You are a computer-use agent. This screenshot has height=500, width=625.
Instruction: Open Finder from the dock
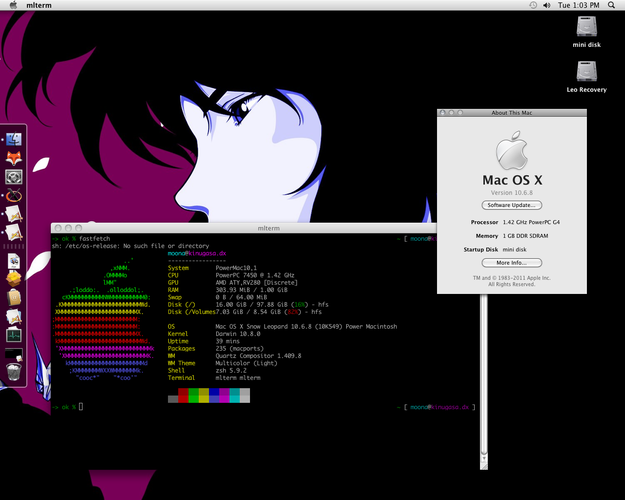[14, 139]
